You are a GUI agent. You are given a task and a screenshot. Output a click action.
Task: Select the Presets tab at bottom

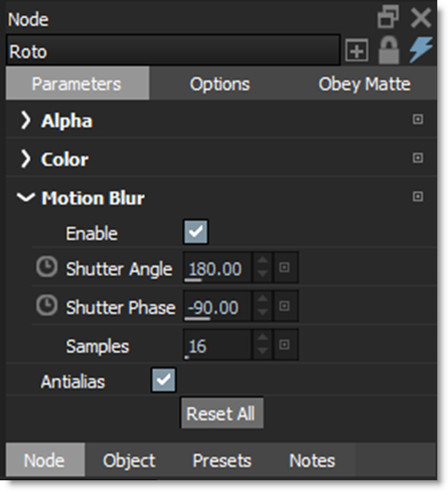[x=222, y=460]
